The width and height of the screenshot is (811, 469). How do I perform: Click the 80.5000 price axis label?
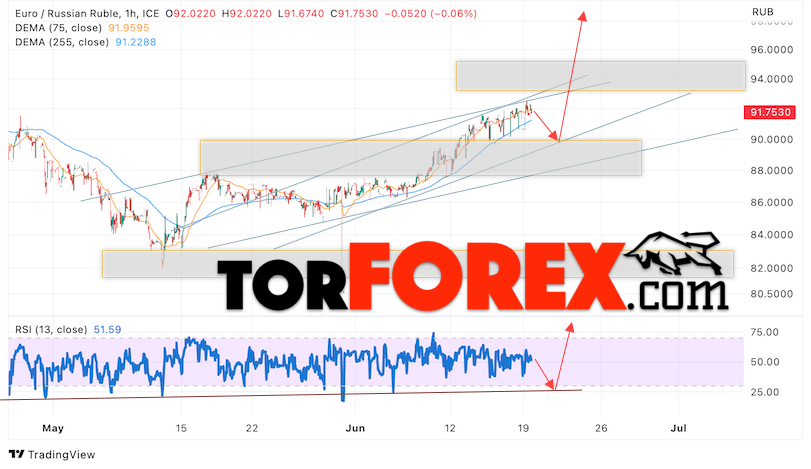coord(772,294)
